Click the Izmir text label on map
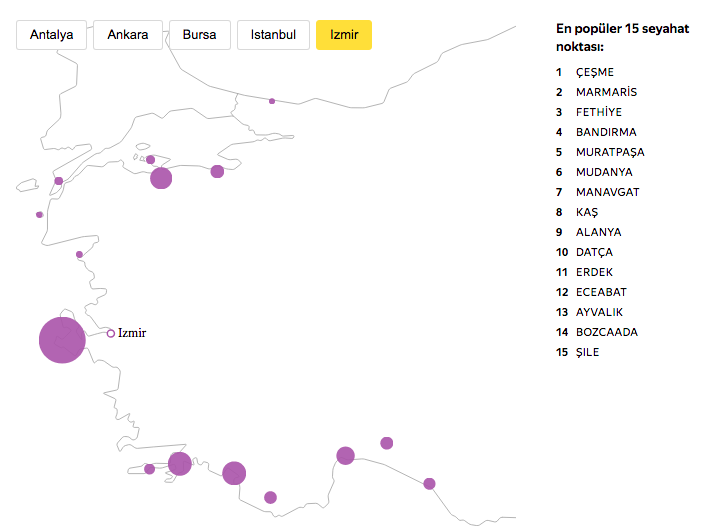 point(132,333)
